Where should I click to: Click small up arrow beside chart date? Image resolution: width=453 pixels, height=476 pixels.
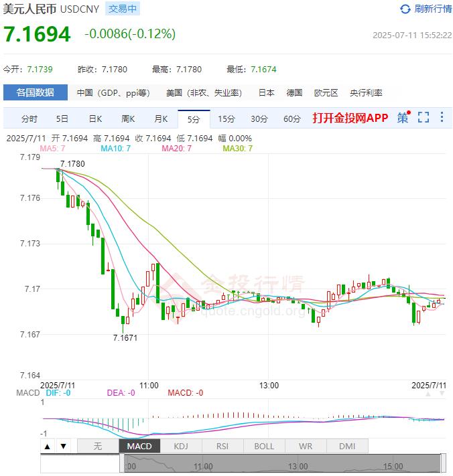428,394
